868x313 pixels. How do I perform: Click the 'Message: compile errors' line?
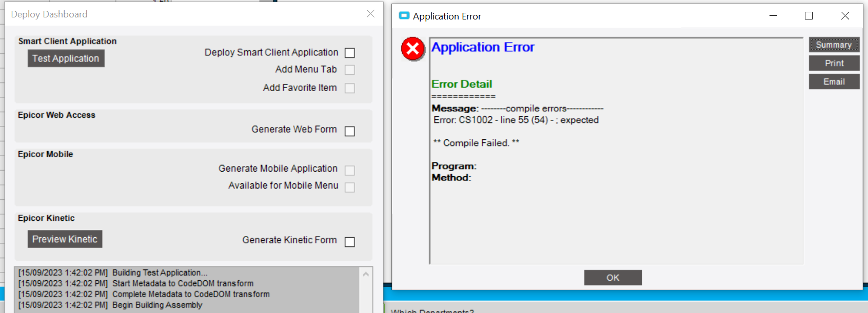[x=518, y=109]
